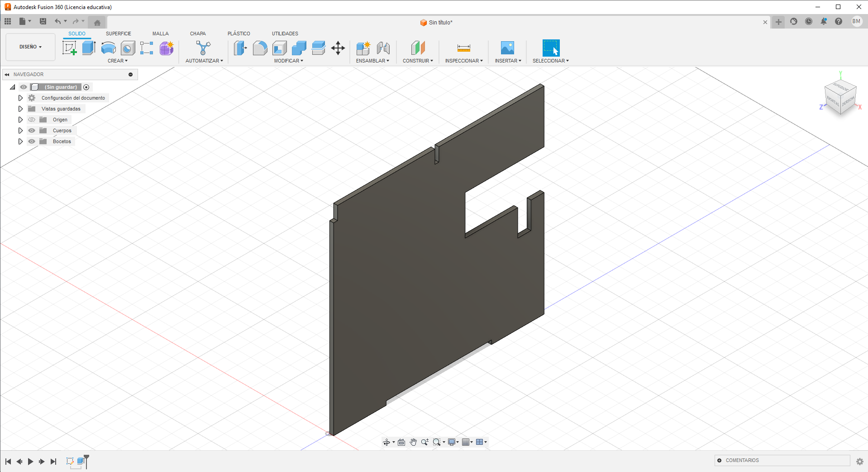Jump to the beginning of the timeline
Image resolution: width=868 pixels, height=472 pixels.
click(x=8, y=462)
